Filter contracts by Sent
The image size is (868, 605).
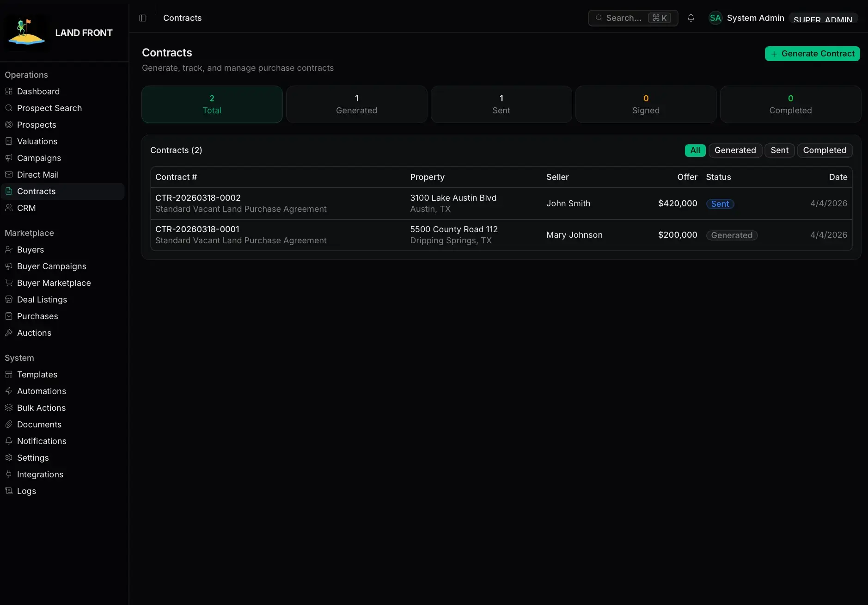(x=779, y=150)
